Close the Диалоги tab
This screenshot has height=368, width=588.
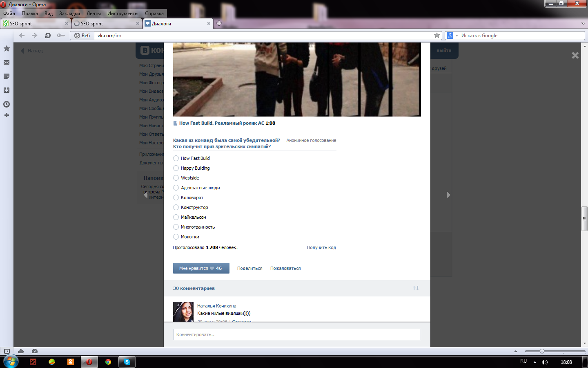209,24
